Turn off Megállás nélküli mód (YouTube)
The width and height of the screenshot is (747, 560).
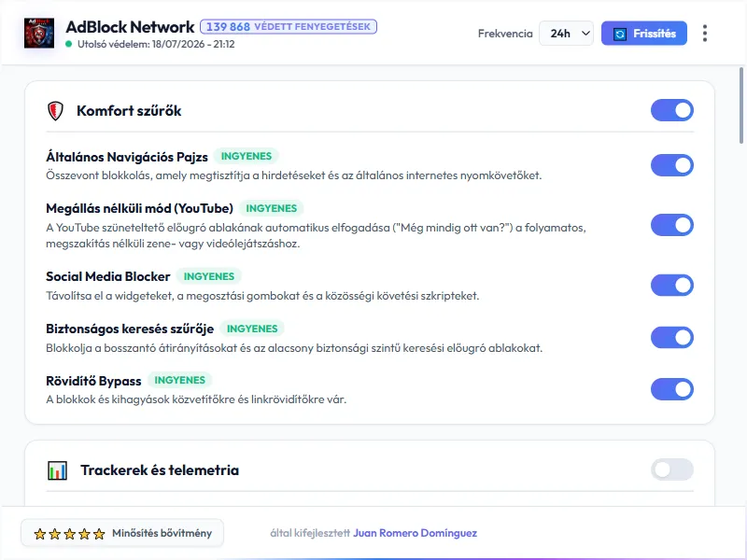click(671, 225)
